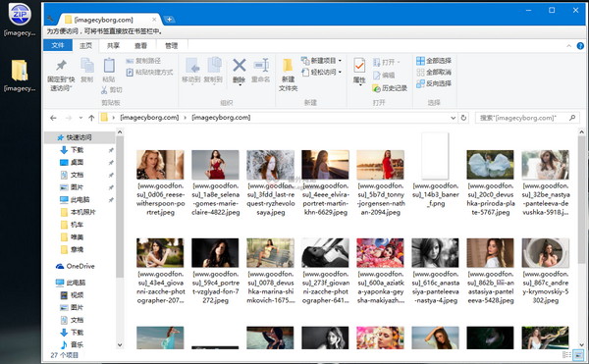Click the [imagecyborg.com] breadcrumb root segment
Viewport: 589px width, 364px height.
(149, 118)
